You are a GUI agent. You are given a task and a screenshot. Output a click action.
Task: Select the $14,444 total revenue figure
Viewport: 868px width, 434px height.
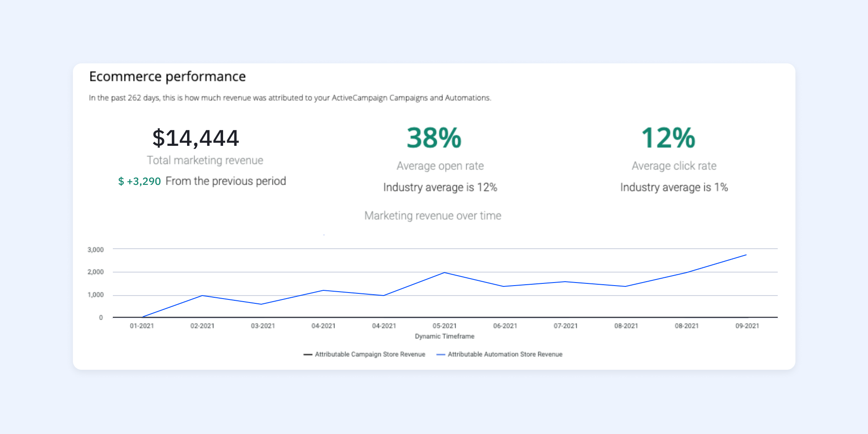[x=196, y=138]
